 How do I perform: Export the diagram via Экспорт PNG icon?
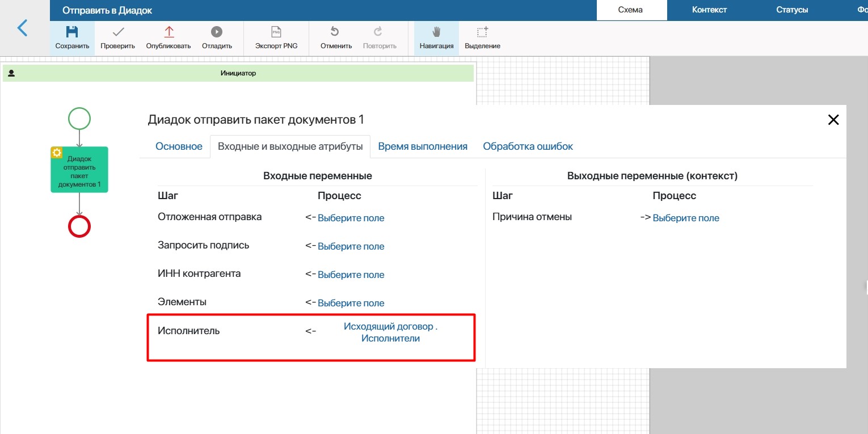[x=276, y=32]
